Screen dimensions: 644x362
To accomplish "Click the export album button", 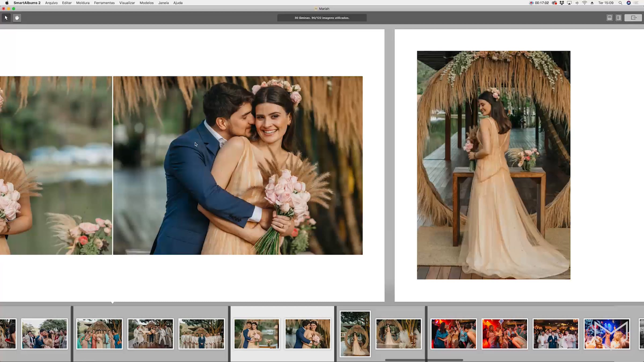I will (x=633, y=18).
